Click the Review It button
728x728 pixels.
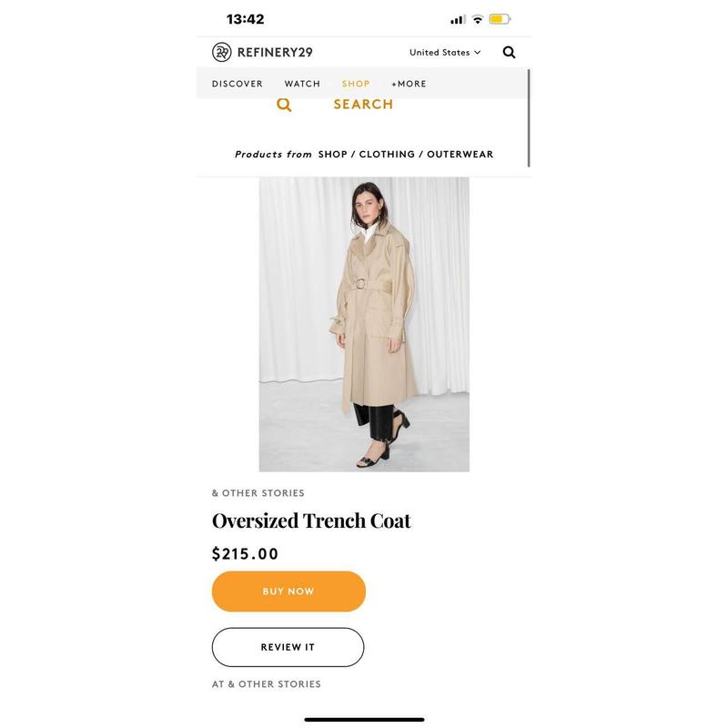(x=288, y=647)
